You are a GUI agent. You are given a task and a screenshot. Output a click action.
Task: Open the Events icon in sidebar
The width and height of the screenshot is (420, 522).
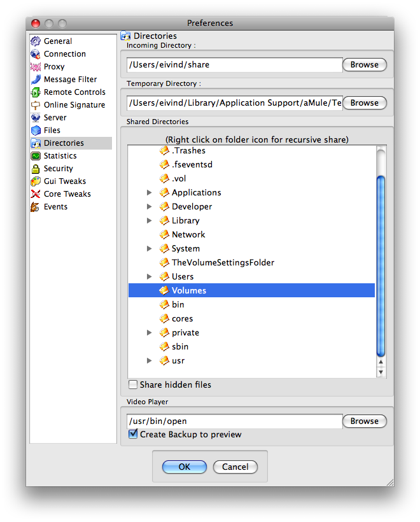pyautogui.click(x=36, y=207)
